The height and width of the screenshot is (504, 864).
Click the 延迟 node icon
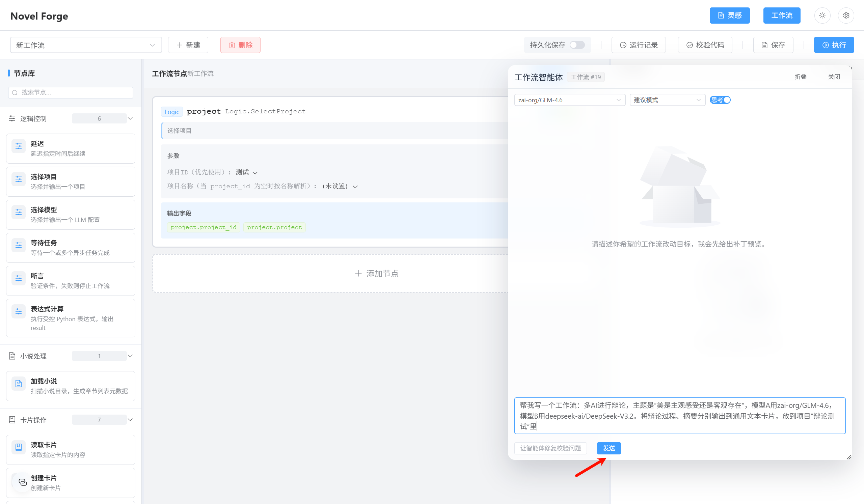coord(19,146)
